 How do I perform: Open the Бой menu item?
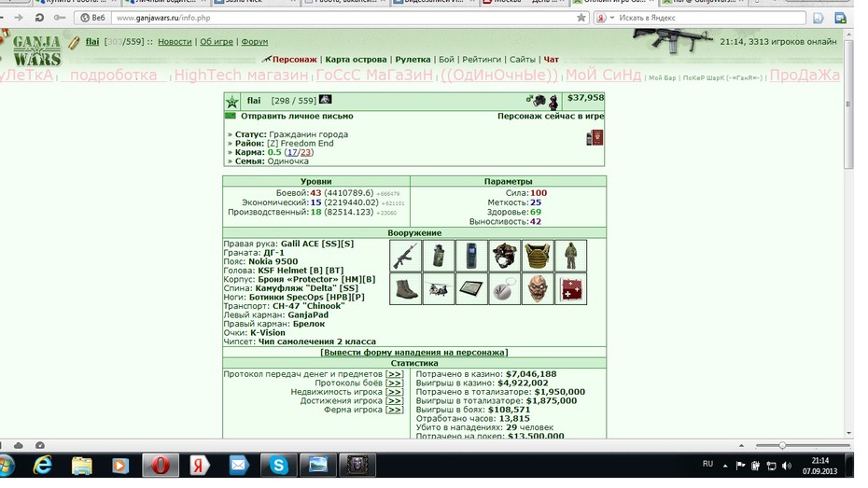(x=447, y=59)
